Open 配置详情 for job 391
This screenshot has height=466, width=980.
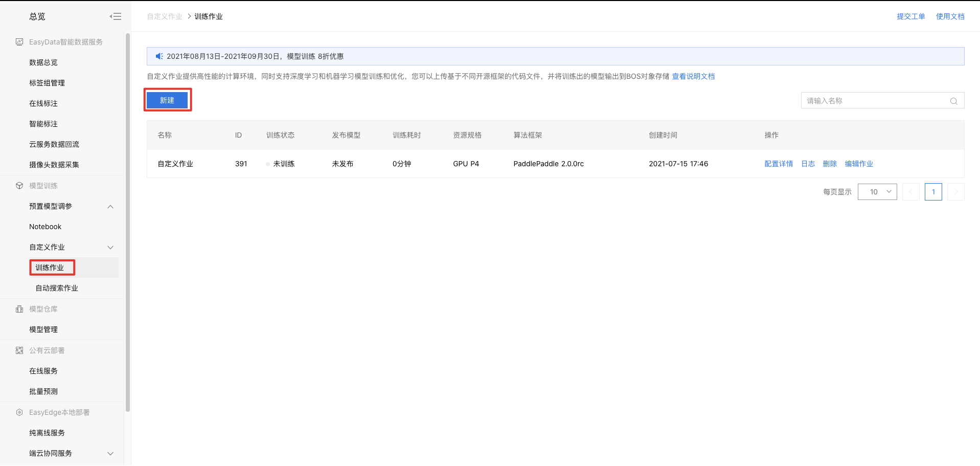click(x=778, y=164)
